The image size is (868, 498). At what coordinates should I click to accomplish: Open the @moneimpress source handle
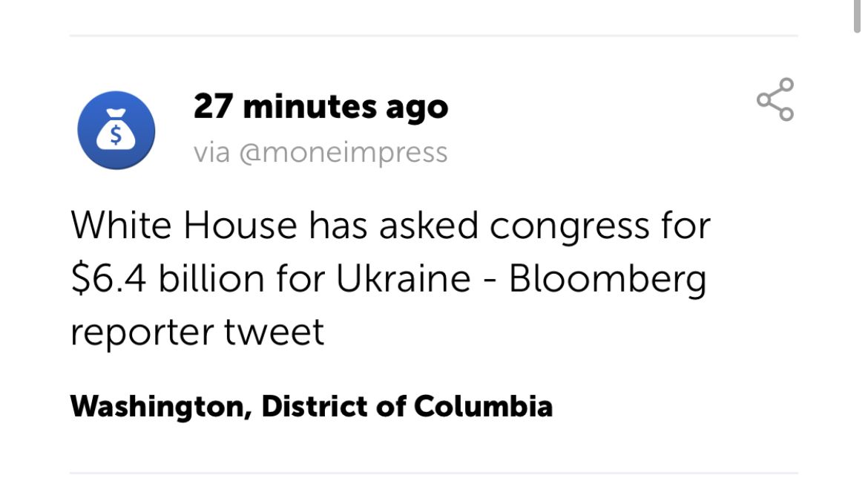tap(343, 153)
